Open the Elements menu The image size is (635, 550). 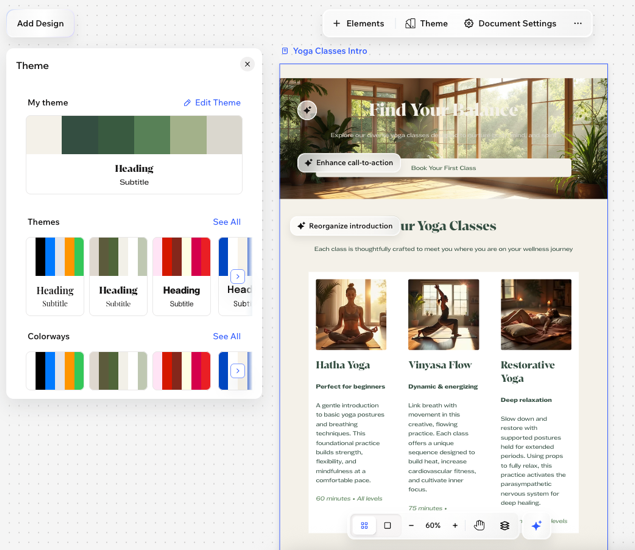(358, 23)
